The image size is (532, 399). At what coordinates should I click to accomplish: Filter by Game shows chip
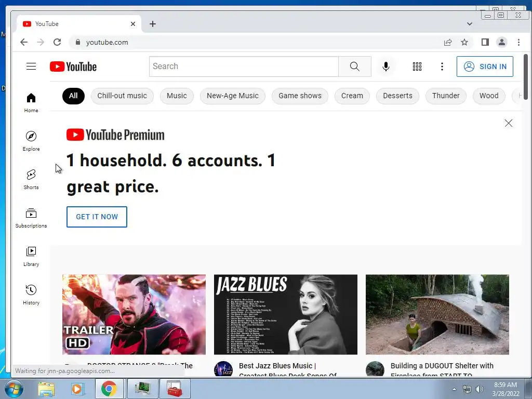(300, 96)
